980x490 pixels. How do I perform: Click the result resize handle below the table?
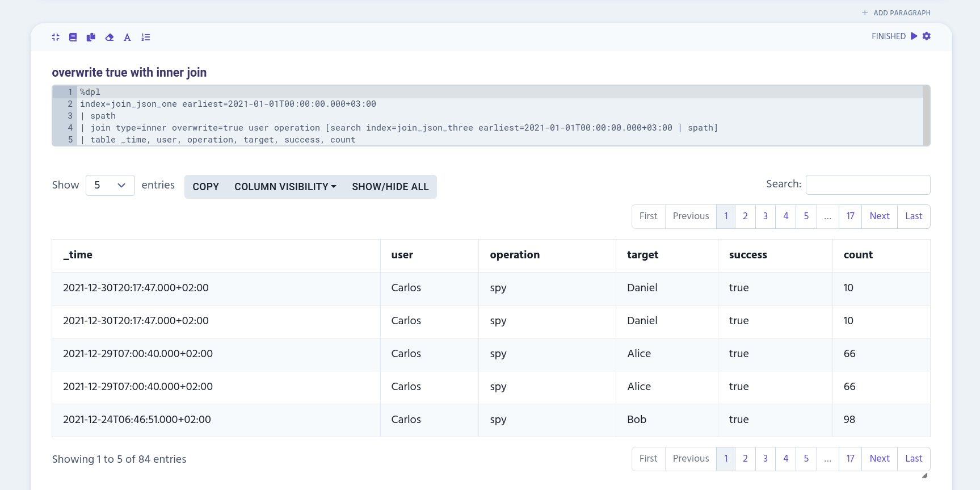coord(924,476)
